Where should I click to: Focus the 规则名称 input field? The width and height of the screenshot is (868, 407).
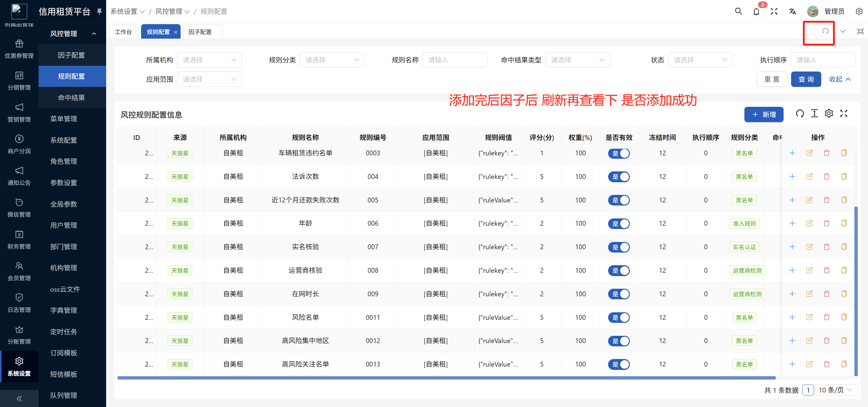[455, 60]
